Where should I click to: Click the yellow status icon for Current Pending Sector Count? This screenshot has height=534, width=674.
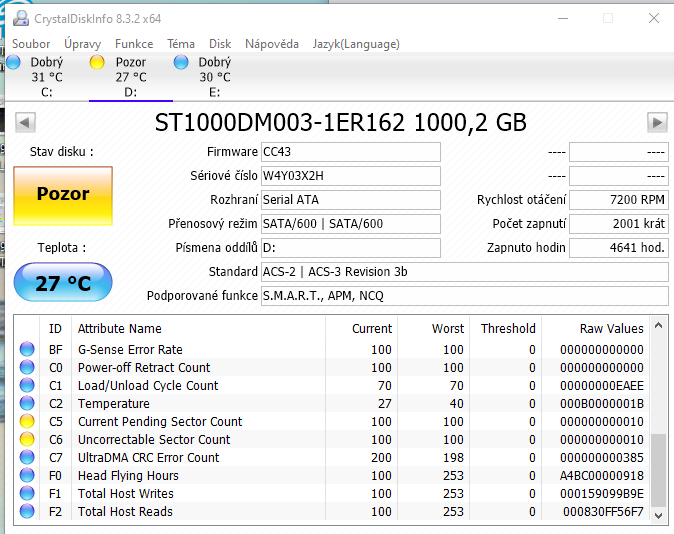tap(27, 422)
